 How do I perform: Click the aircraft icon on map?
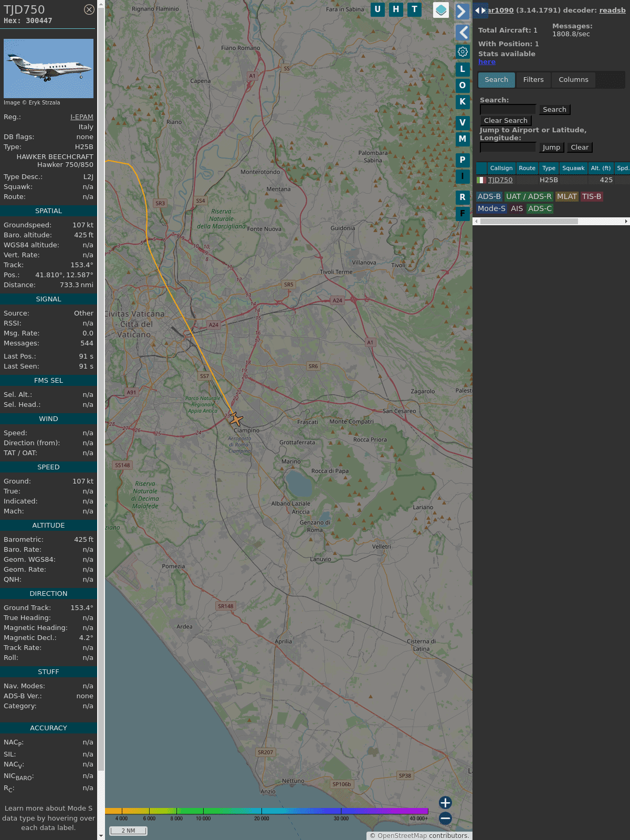click(236, 419)
